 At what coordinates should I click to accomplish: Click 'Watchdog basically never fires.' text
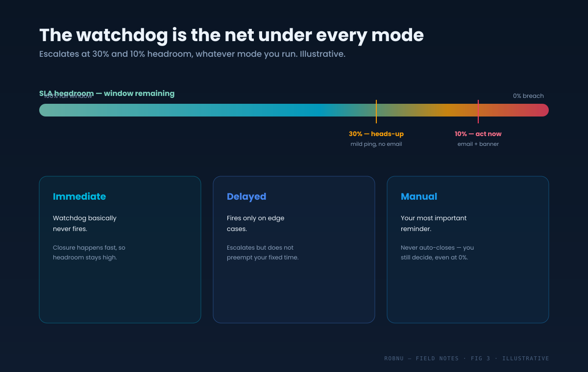(x=85, y=223)
